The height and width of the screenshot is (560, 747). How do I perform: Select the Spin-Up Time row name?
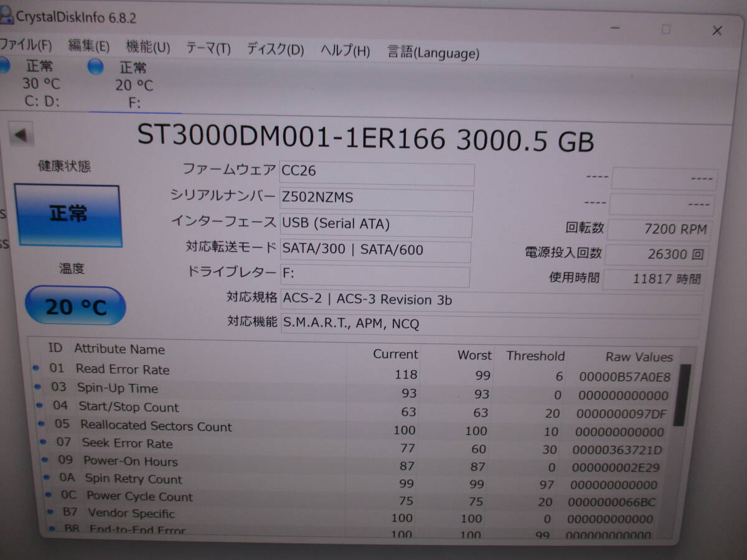coord(118,388)
